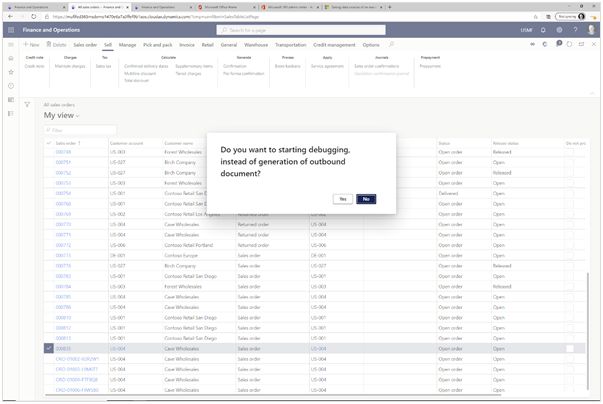Toggle Do not process checkbox for 000813
The image size is (603, 404).
point(570,348)
